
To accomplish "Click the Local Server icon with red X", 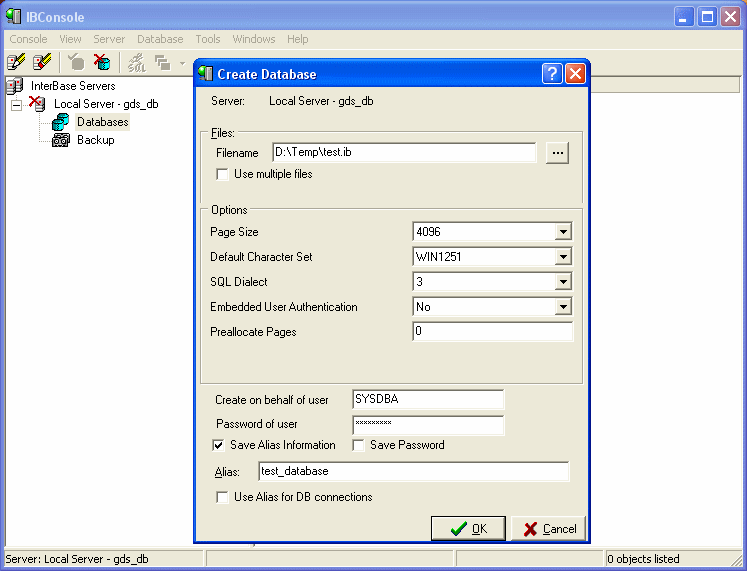I will click(37, 103).
